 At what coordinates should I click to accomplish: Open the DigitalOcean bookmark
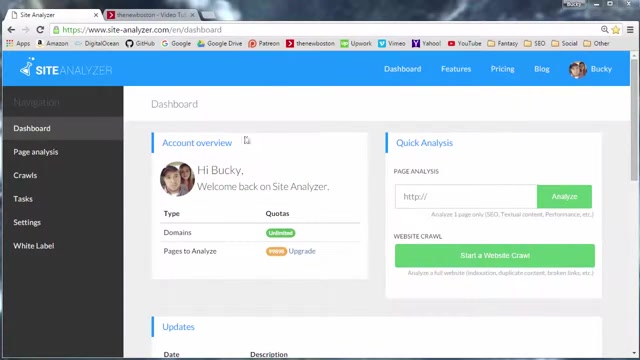pos(97,43)
